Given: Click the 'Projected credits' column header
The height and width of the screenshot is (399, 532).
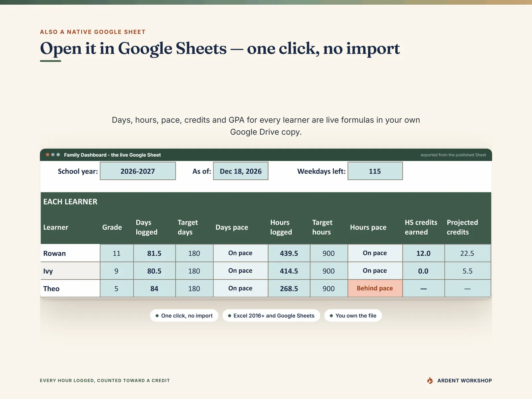Looking at the screenshot, I should pyautogui.click(x=462, y=227).
